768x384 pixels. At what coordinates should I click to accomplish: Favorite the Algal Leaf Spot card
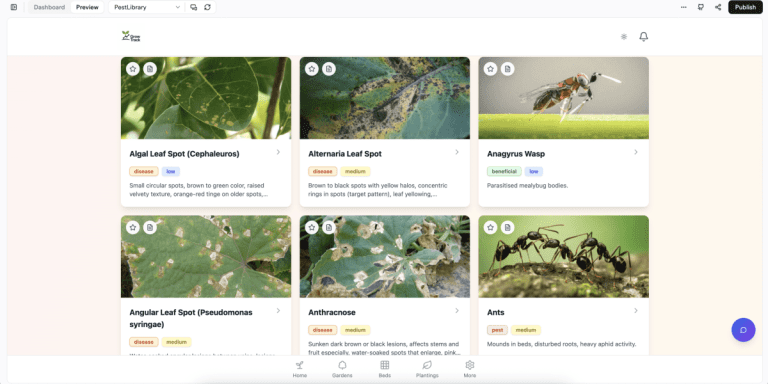coord(133,69)
